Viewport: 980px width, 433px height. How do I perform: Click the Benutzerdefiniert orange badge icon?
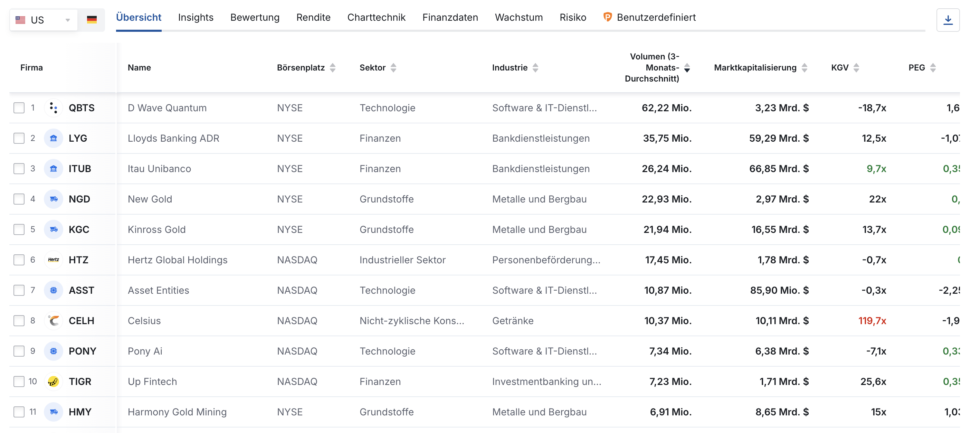coord(607,17)
